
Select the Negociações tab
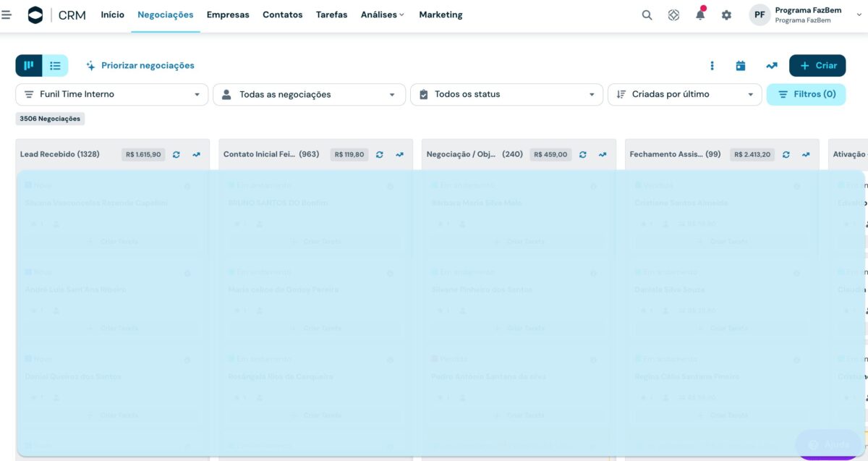(x=166, y=14)
